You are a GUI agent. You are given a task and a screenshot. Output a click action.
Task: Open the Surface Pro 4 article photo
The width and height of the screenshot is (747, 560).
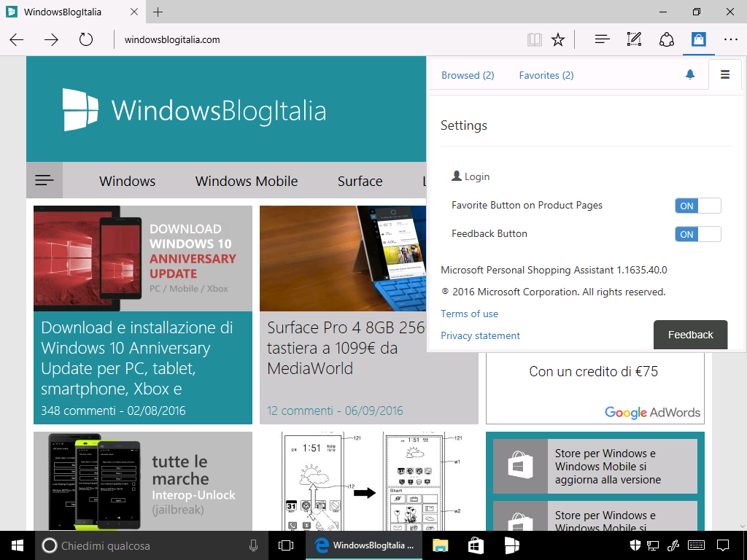(343, 259)
